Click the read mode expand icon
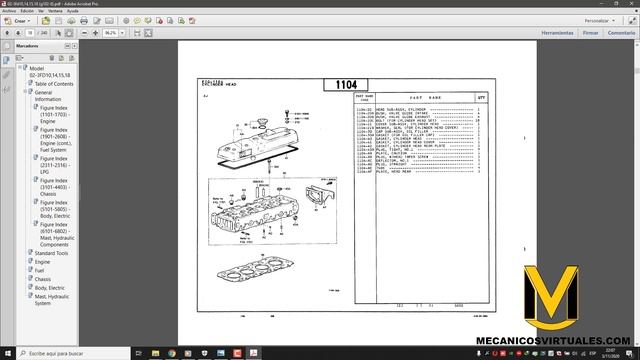Screen dimensions: 640x360 pyautogui.click(x=632, y=20)
